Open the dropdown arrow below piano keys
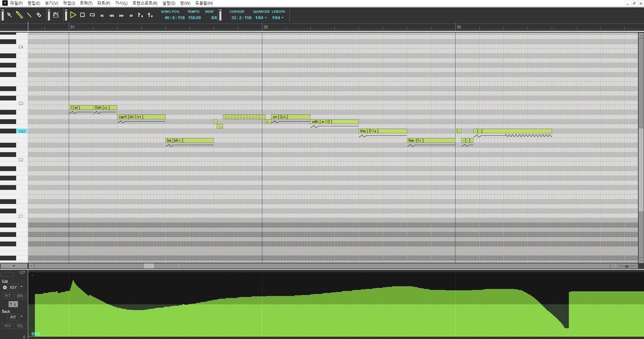Image resolution: width=644 pixels, height=339 pixels. [13, 266]
